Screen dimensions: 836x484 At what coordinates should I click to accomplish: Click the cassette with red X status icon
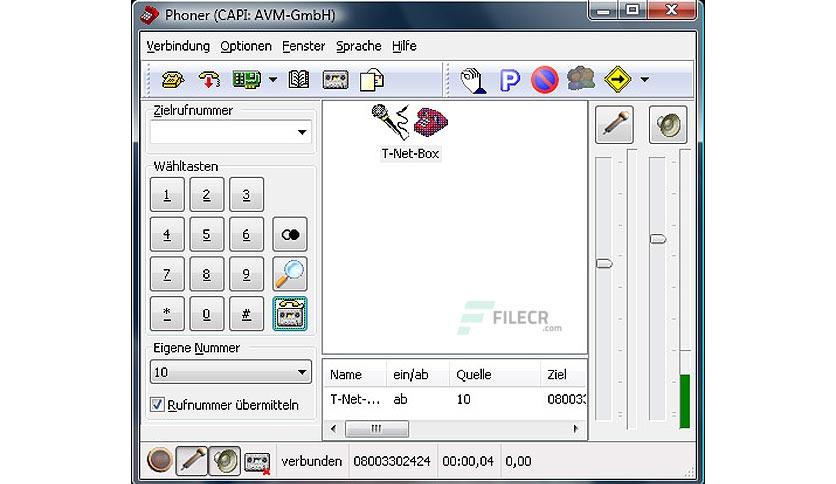point(257,462)
